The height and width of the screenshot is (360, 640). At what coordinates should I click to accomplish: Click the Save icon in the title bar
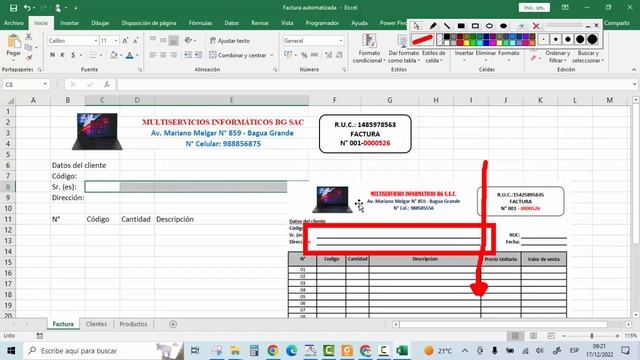[x=13, y=8]
